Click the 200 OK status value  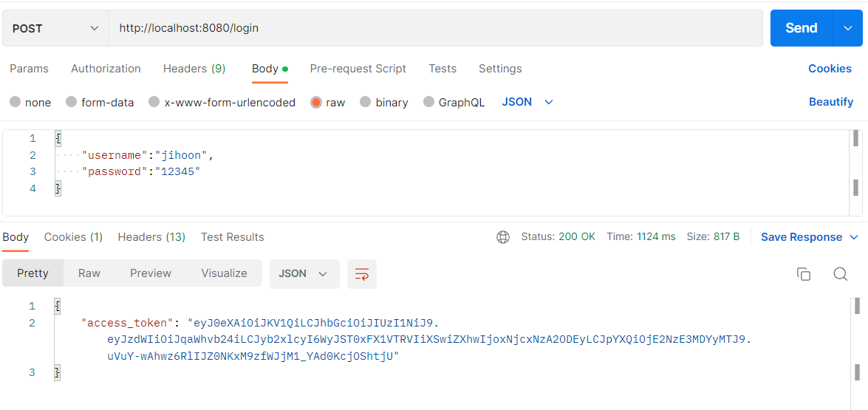click(x=577, y=237)
